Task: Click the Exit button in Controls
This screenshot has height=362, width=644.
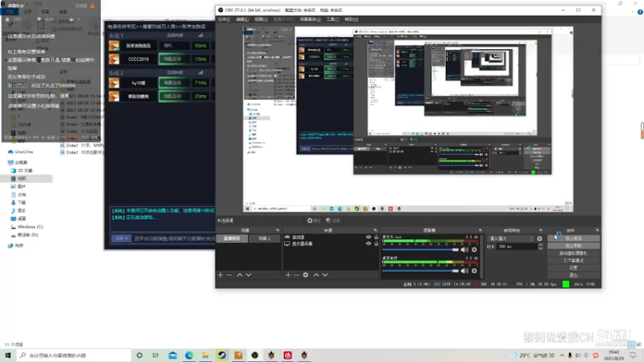Action: click(x=573, y=275)
